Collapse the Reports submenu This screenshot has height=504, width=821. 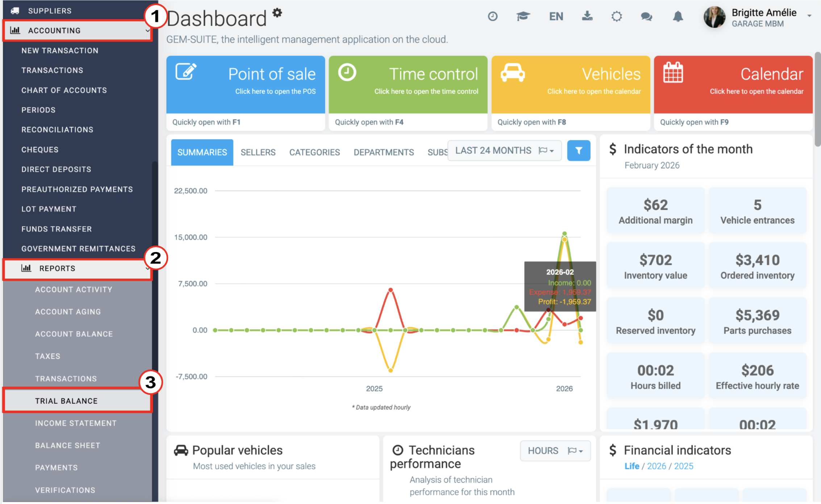[78, 269]
